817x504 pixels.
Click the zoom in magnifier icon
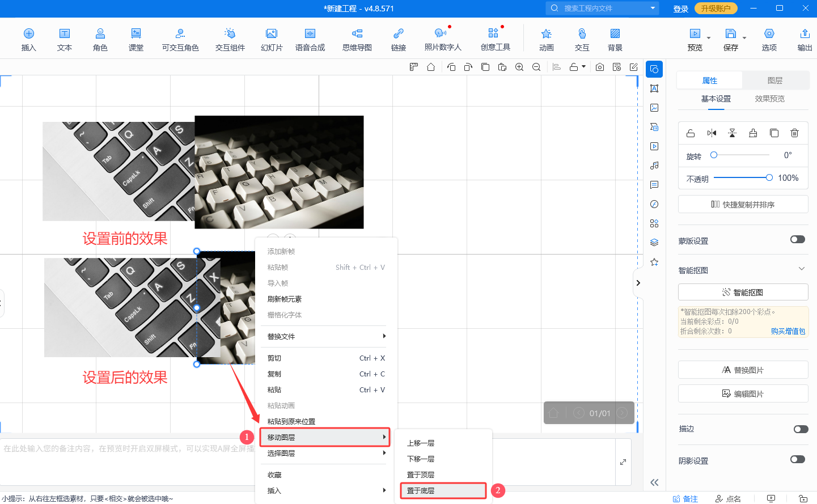click(519, 67)
